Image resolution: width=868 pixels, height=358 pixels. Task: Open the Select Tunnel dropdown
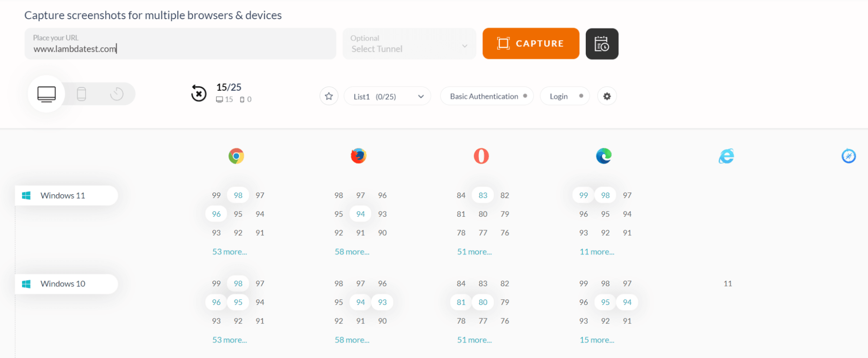coord(409,43)
